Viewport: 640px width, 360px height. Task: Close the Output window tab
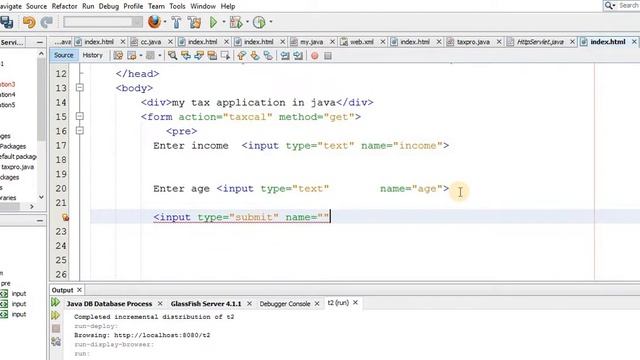click(79, 290)
